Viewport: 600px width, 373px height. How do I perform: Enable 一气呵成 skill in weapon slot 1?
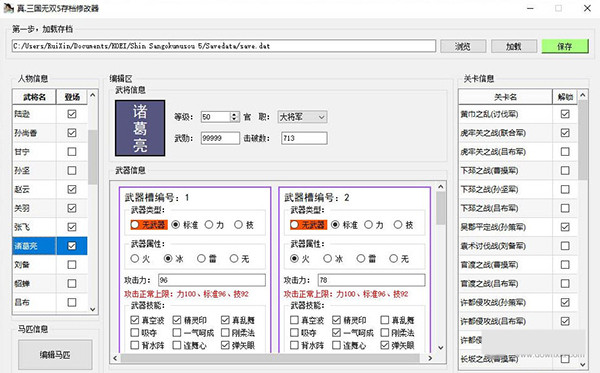click(177, 332)
